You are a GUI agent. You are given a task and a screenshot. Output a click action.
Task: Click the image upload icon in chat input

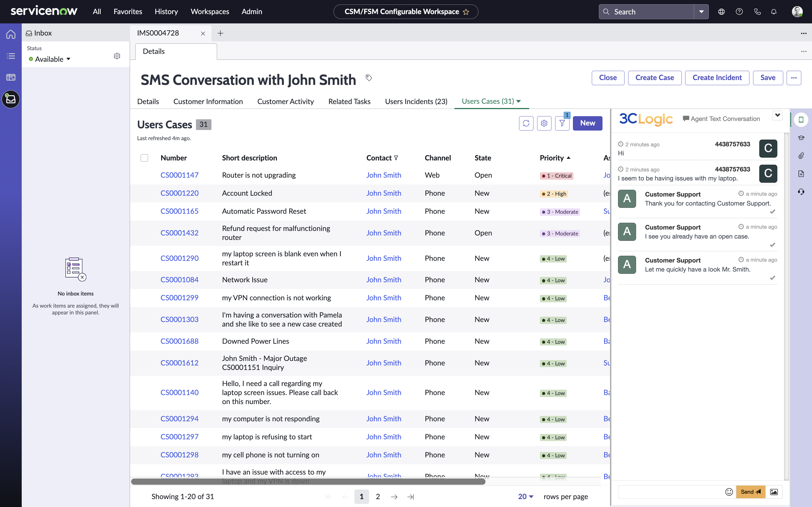(774, 491)
